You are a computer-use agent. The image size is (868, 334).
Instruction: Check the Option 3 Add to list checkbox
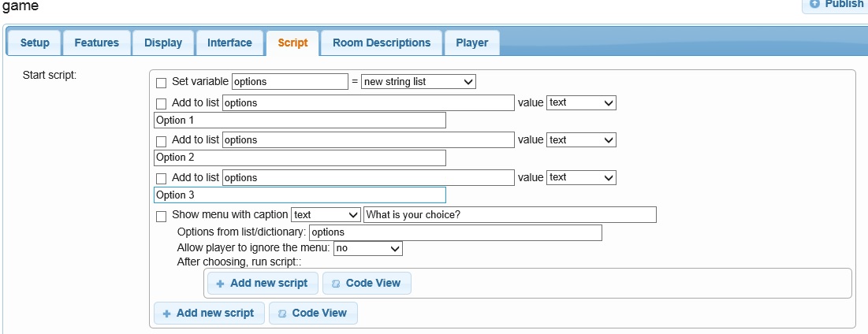pos(162,179)
